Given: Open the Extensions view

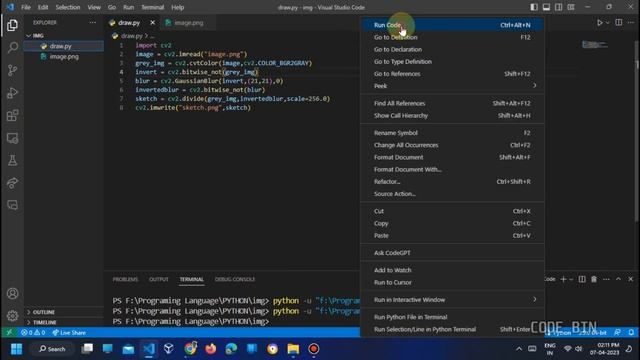Looking at the screenshot, I should (12, 115).
